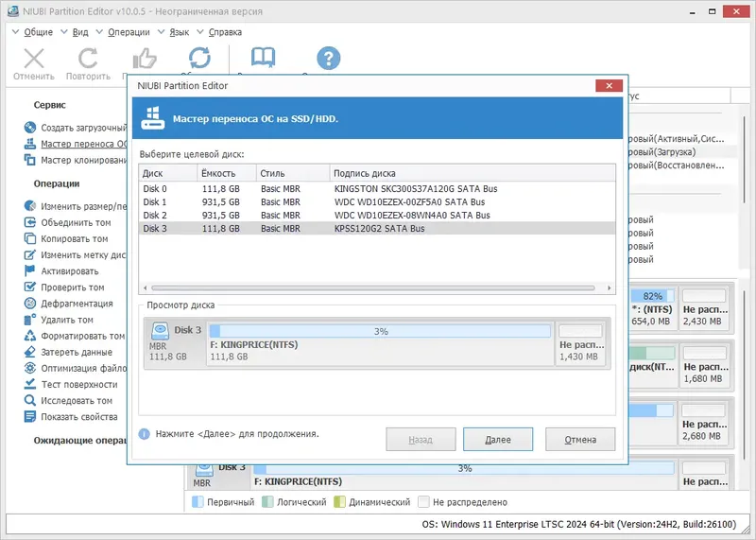Select Disk 0 KINGSTON row
The height and width of the screenshot is (540, 756).
[377, 189]
